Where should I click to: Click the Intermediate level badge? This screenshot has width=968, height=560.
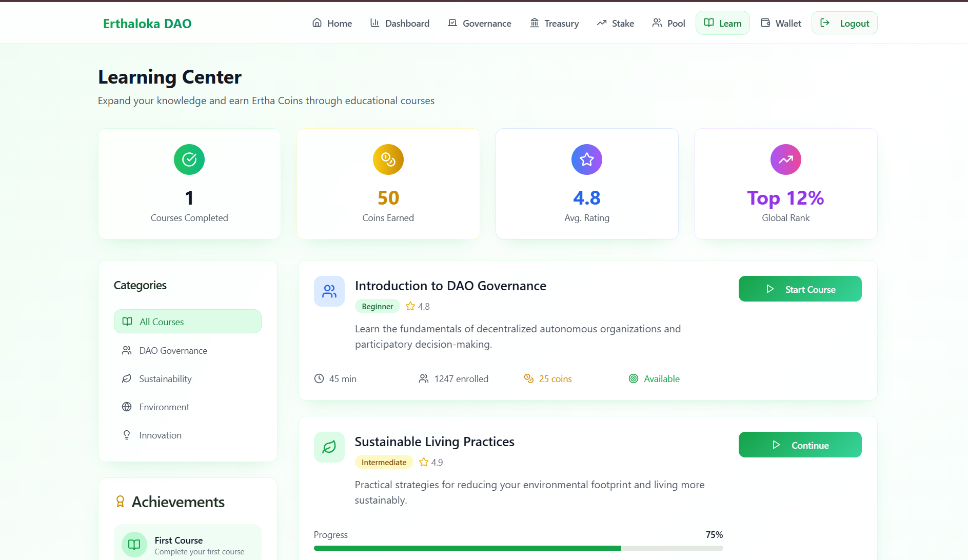(384, 462)
